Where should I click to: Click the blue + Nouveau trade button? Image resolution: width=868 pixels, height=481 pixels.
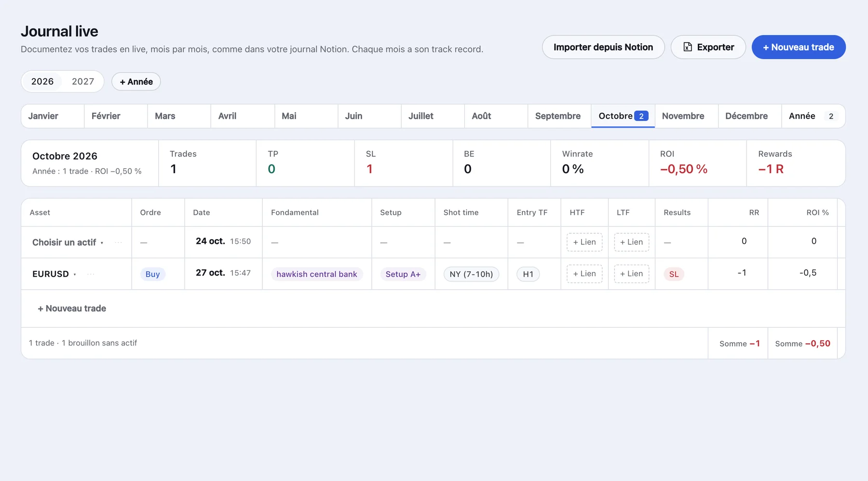[799, 47]
